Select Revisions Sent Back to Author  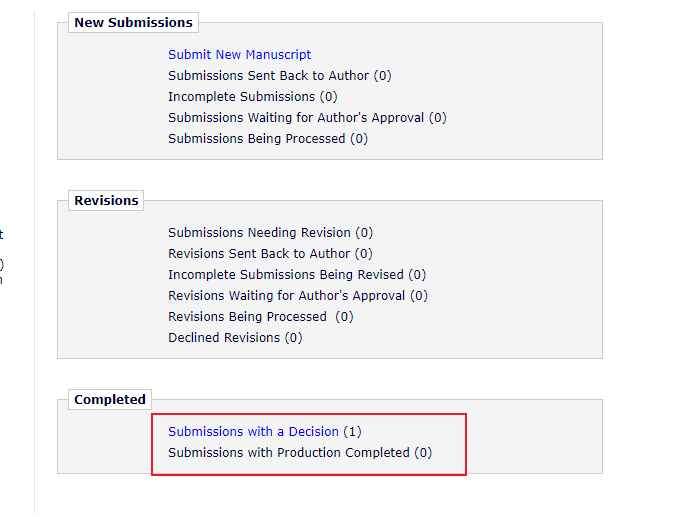coord(259,254)
